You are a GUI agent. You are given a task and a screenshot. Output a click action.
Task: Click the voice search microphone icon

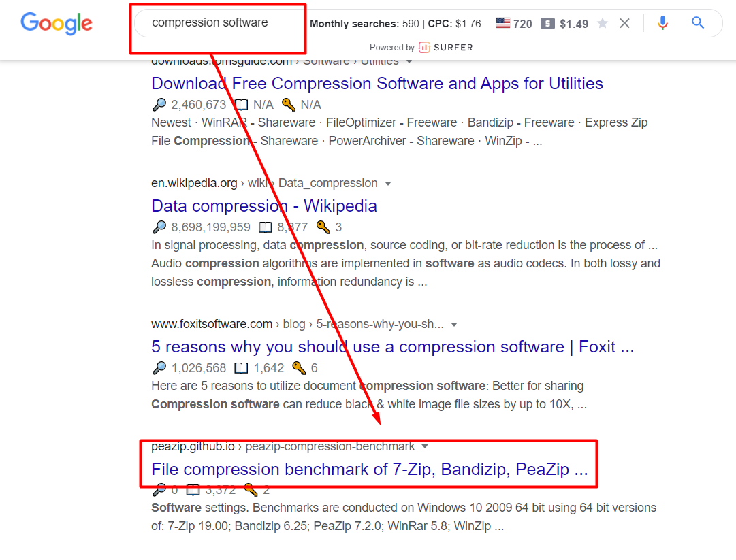pyautogui.click(x=662, y=22)
